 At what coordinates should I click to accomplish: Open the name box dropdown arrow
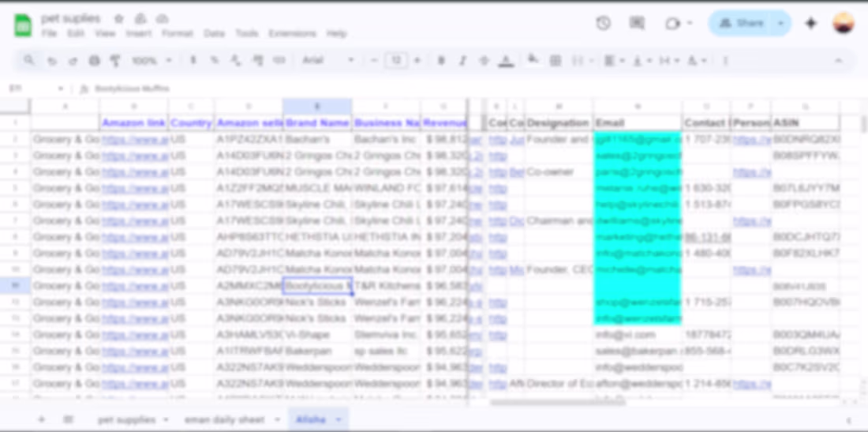click(x=60, y=88)
